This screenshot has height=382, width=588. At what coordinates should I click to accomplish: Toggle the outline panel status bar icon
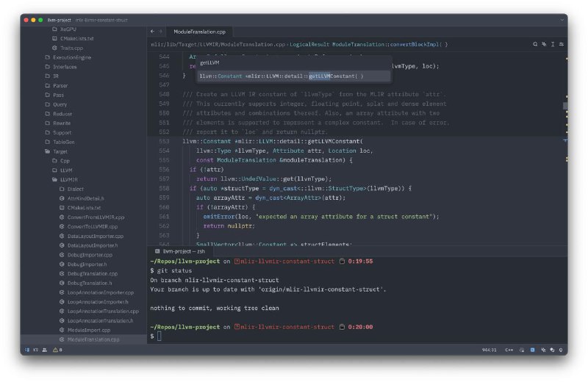click(x=35, y=350)
